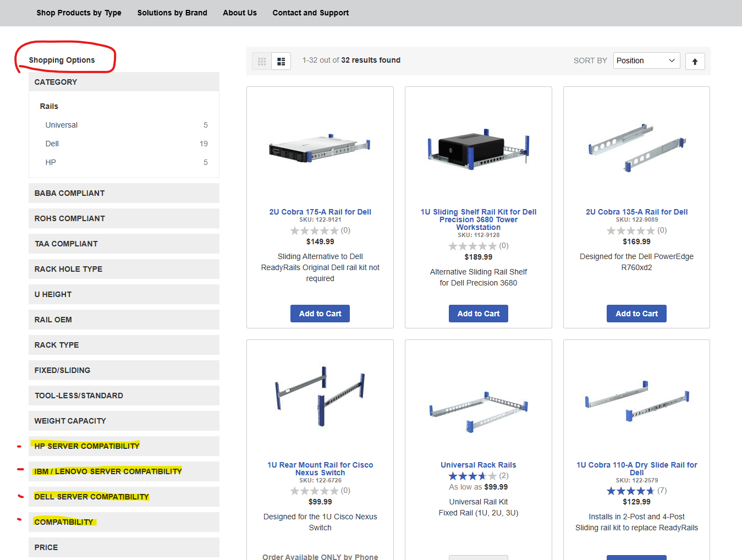Screen dimensions: 742x560
Task: Add 2U Cobra 175-A Rail to cart
Action: click(x=320, y=314)
